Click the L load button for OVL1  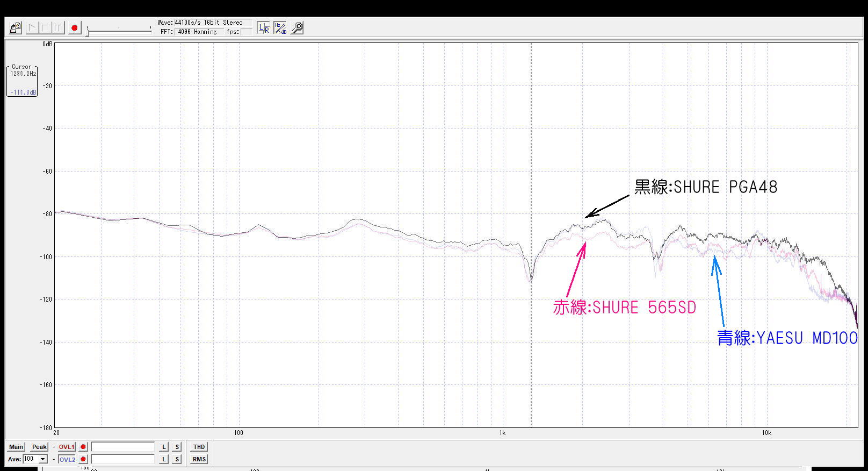point(164,447)
